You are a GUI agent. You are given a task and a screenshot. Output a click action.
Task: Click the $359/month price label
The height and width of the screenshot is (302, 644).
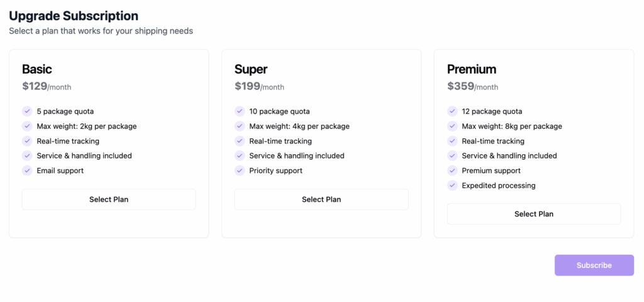[x=472, y=86]
